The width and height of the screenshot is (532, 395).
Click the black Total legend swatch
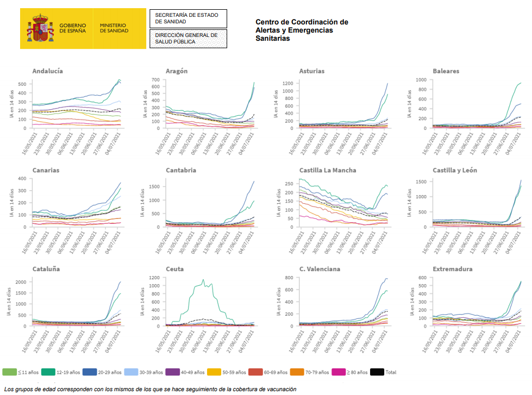(x=377, y=372)
